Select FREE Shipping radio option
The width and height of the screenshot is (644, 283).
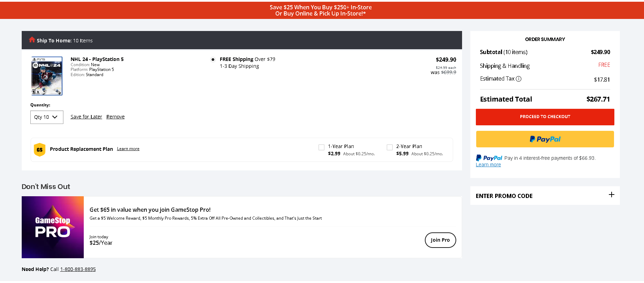coord(213,60)
